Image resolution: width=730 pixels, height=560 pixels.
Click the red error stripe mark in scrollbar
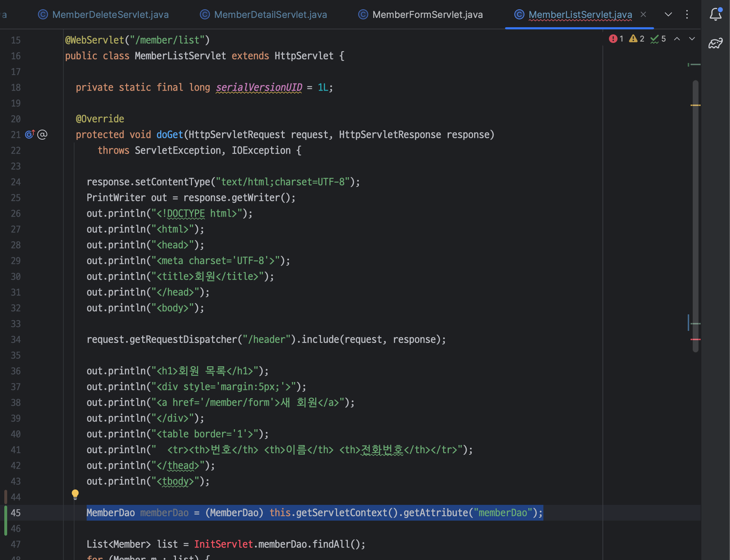point(695,339)
